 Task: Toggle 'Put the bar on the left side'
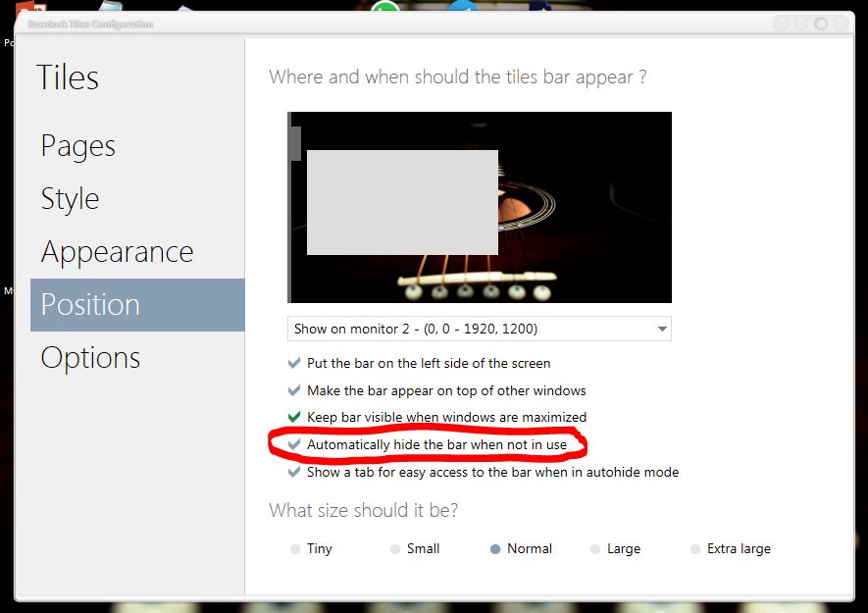point(294,363)
